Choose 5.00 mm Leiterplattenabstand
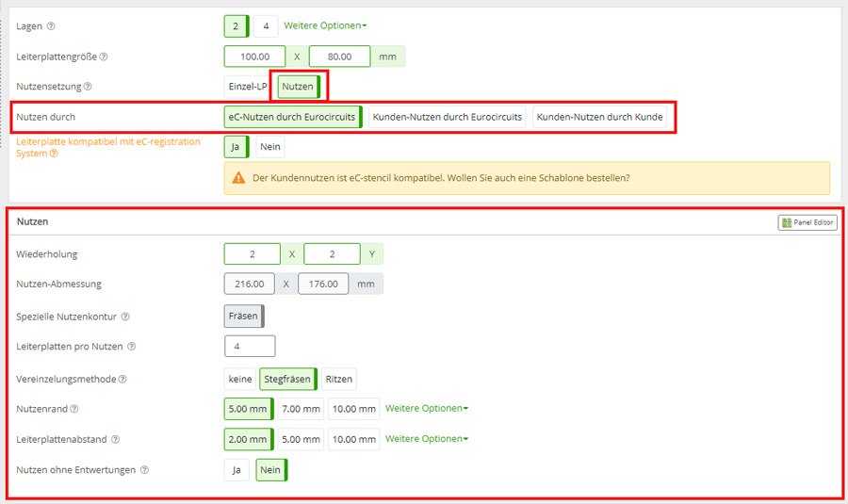 tap(301, 439)
